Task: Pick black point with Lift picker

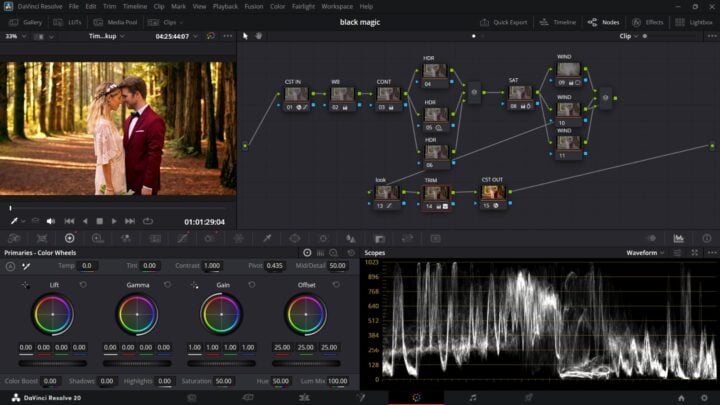Action: click(25, 285)
